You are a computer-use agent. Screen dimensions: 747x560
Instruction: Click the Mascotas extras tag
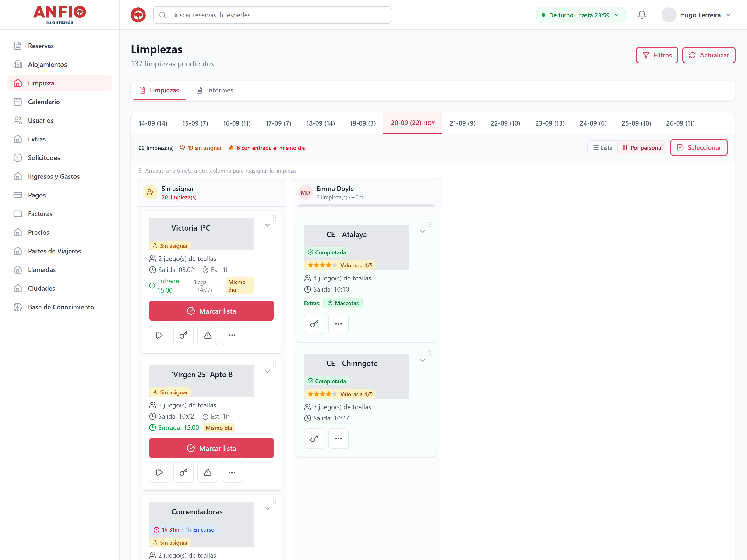(343, 303)
